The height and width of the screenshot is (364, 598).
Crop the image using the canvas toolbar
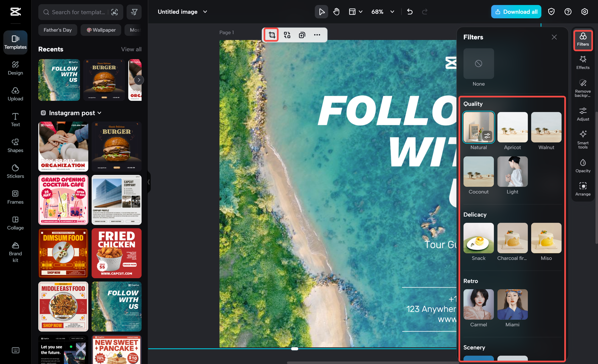pos(271,35)
